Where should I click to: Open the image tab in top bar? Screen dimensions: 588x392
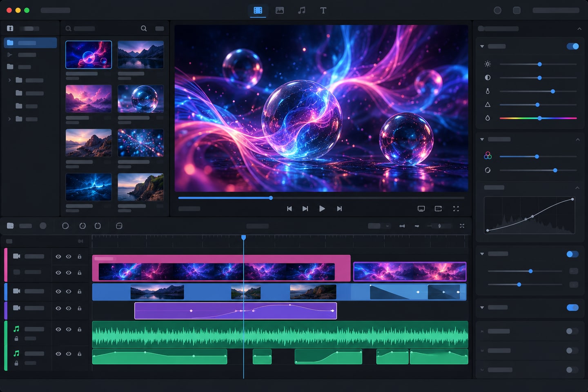tap(280, 11)
